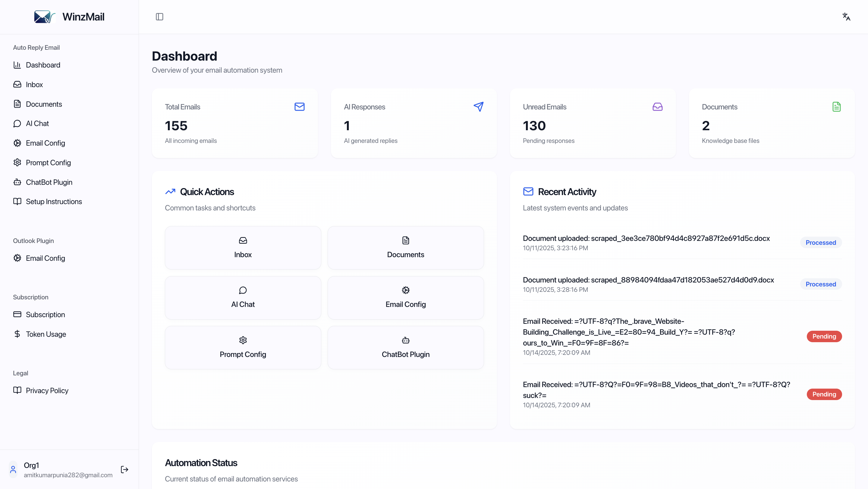
Task: Open Email Config quick action card
Action: (x=405, y=298)
